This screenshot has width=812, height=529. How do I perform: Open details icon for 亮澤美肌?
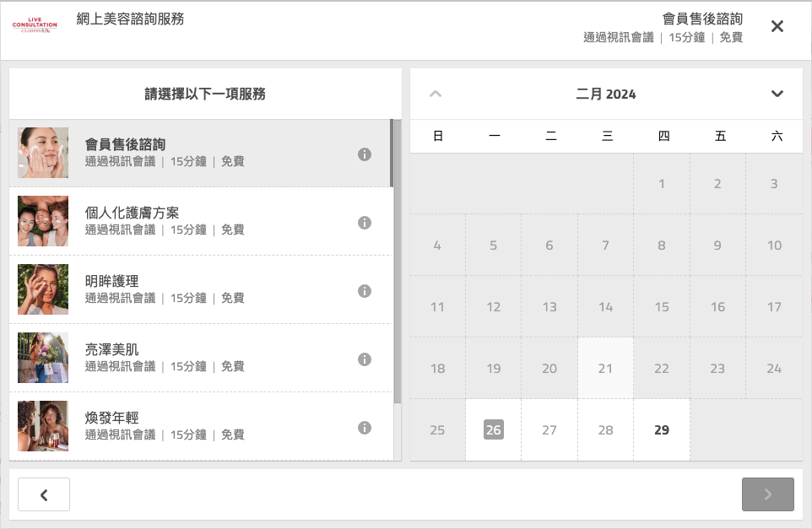[365, 359]
